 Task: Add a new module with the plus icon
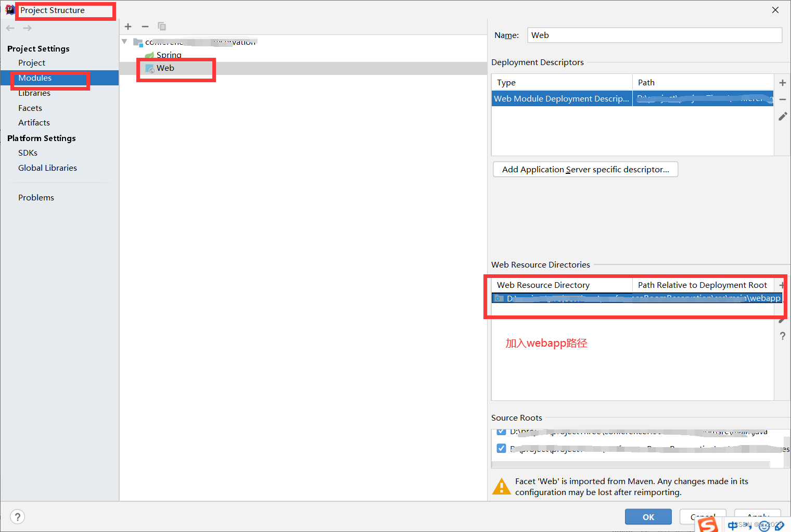[x=128, y=26]
